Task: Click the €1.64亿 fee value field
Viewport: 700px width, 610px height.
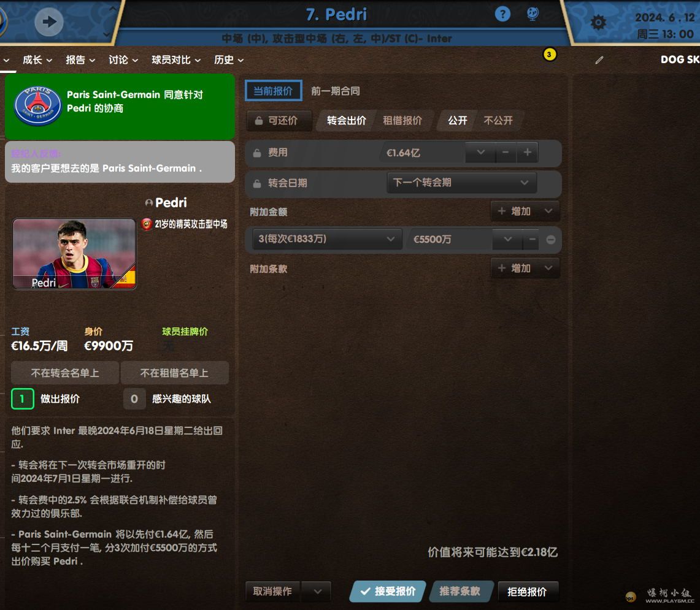Action: point(422,153)
